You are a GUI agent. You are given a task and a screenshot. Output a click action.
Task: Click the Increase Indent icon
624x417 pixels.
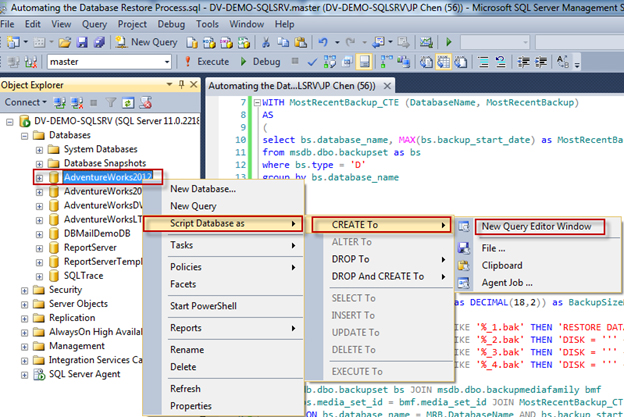coord(541,62)
